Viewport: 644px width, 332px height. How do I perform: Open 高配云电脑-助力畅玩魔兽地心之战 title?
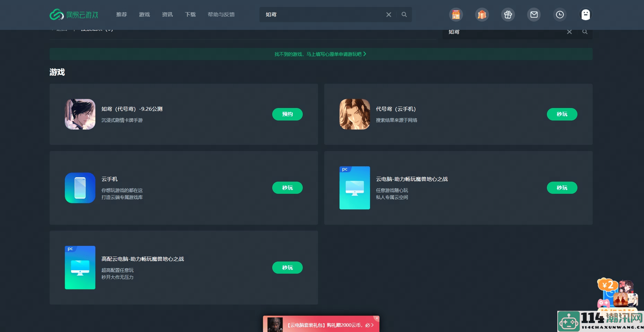[x=143, y=259]
